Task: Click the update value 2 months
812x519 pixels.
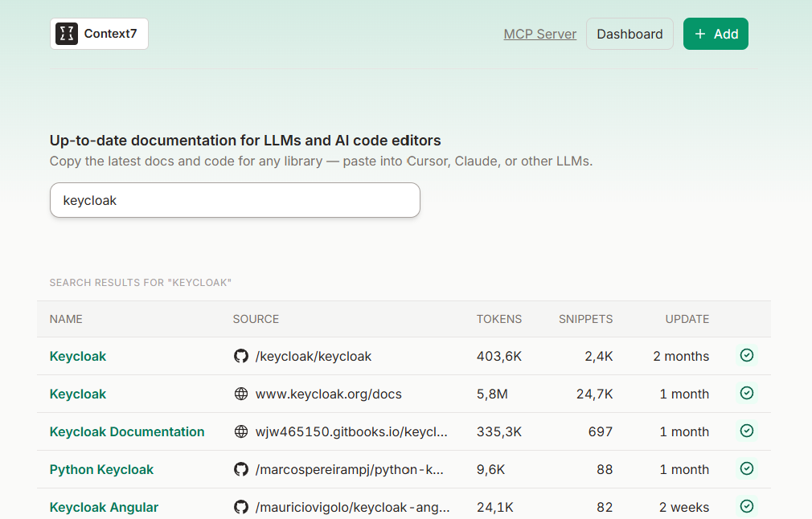Action: click(681, 356)
